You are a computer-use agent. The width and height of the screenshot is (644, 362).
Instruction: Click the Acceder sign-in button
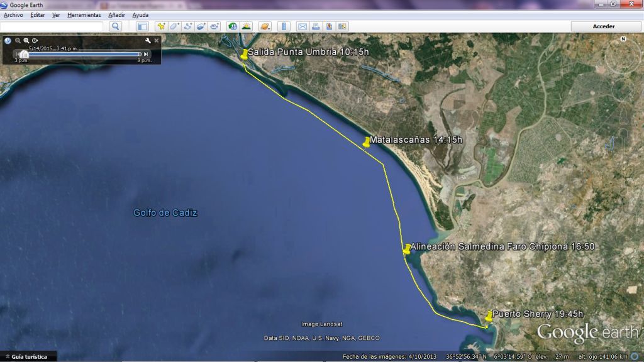(604, 26)
